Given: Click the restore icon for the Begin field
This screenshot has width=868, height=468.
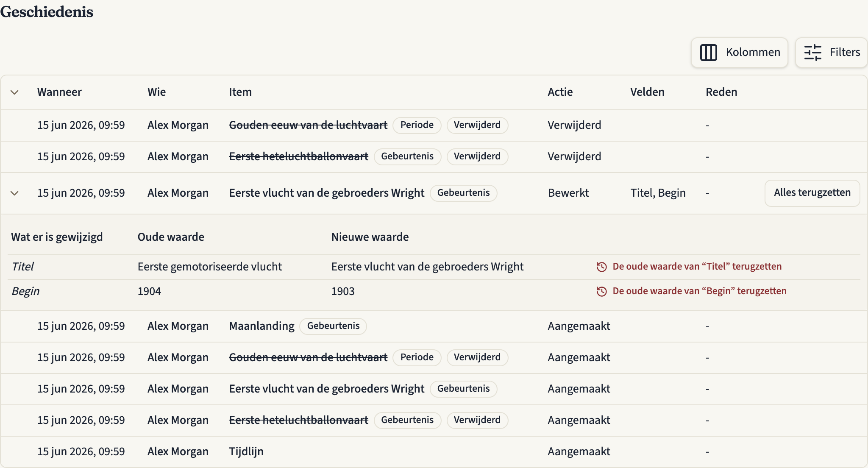Looking at the screenshot, I should (x=601, y=291).
